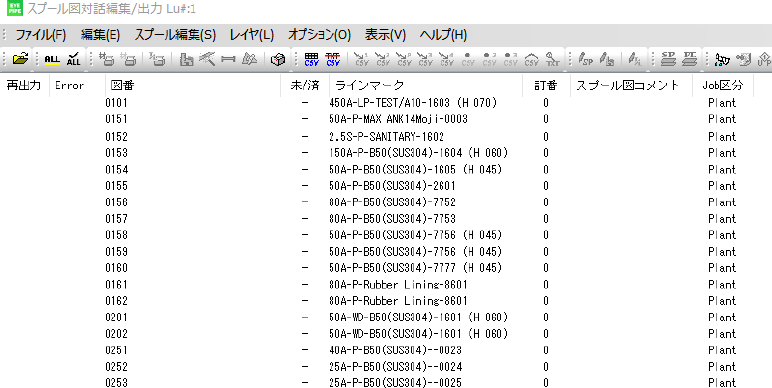Click the dot CSV icon numbered 3
Image resolution: width=772 pixels, height=388 pixels.
pyautogui.click(x=510, y=60)
